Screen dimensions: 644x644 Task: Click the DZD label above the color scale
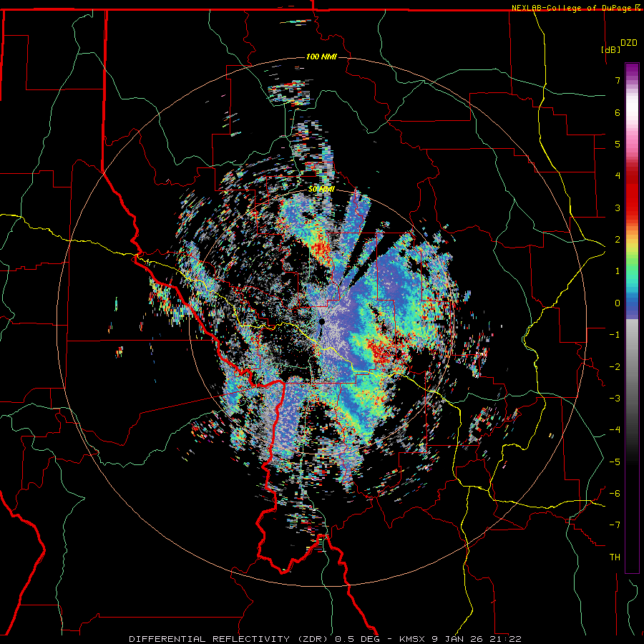point(629,43)
